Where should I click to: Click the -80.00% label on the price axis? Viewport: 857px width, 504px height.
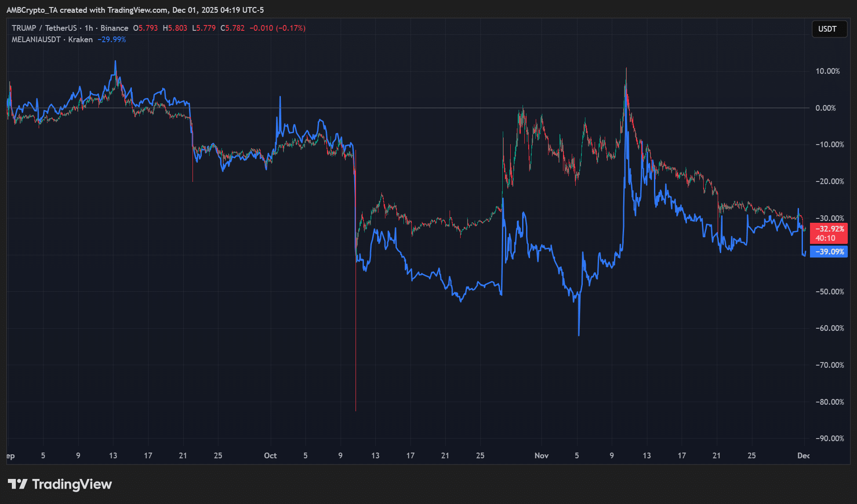(829, 402)
